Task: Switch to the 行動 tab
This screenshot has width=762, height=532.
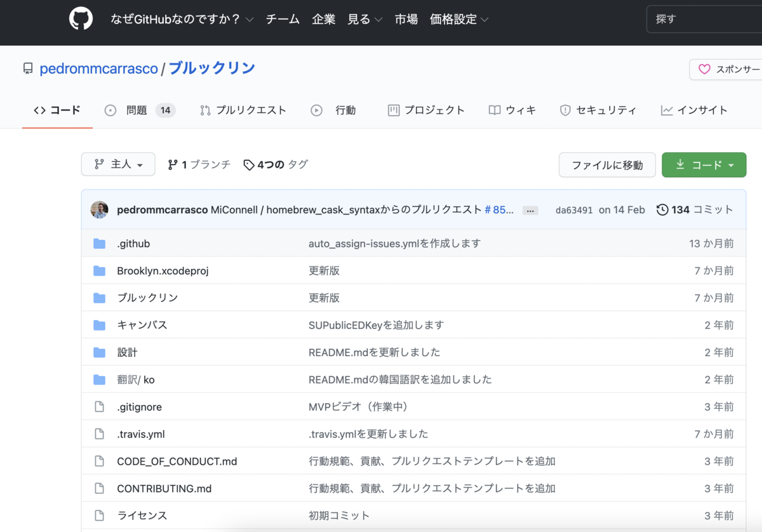Action: click(x=333, y=110)
